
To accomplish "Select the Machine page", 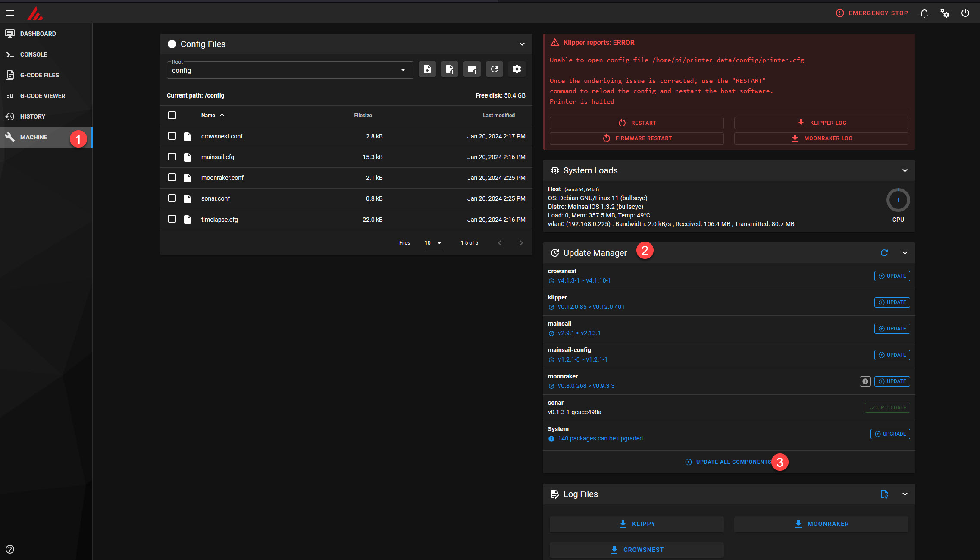I will point(46,137).
